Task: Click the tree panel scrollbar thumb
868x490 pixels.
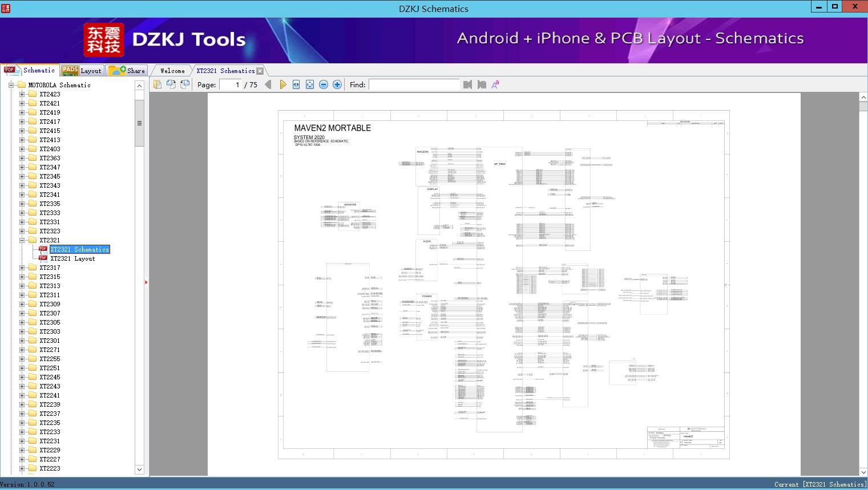Action: tap(139, 123)
